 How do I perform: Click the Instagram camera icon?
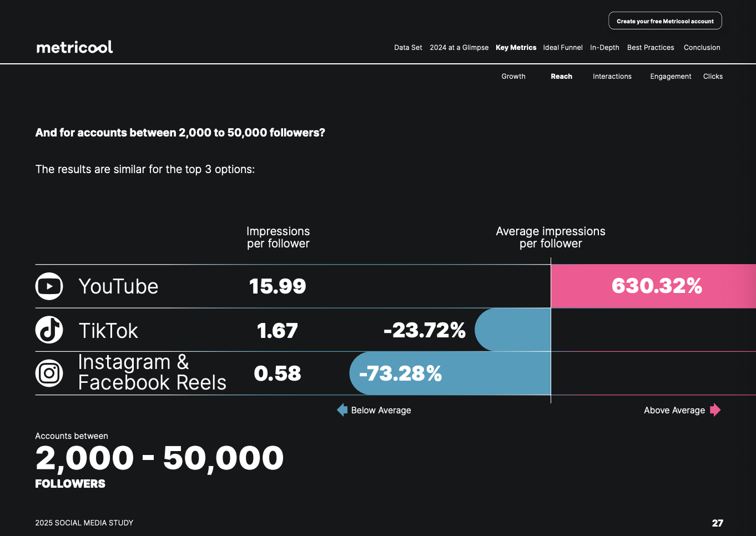tap(49, 373)
